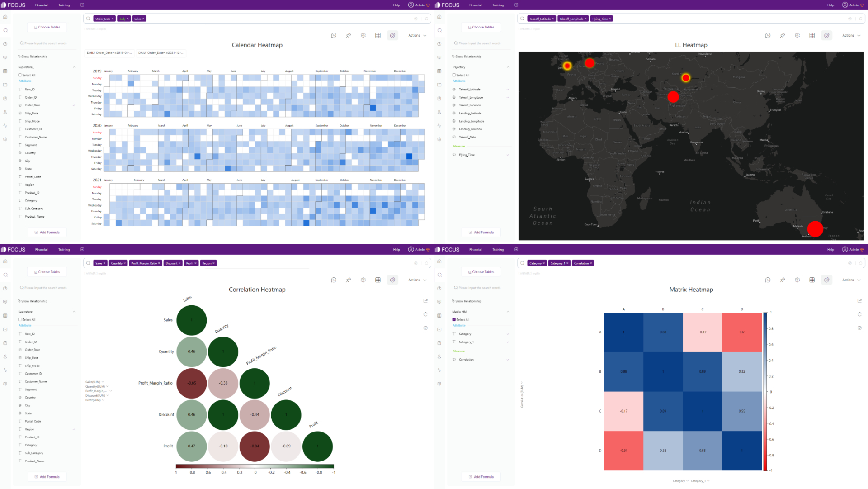Click Add Formula in Calendar Heatmap window
The image size is (868, 489).
[x=47, y=233]
